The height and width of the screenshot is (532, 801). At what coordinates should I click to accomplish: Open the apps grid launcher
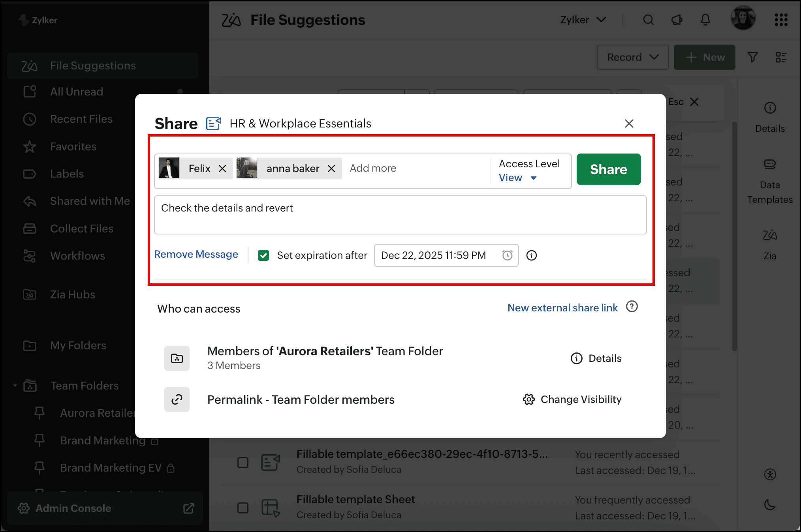pos(781,20)
